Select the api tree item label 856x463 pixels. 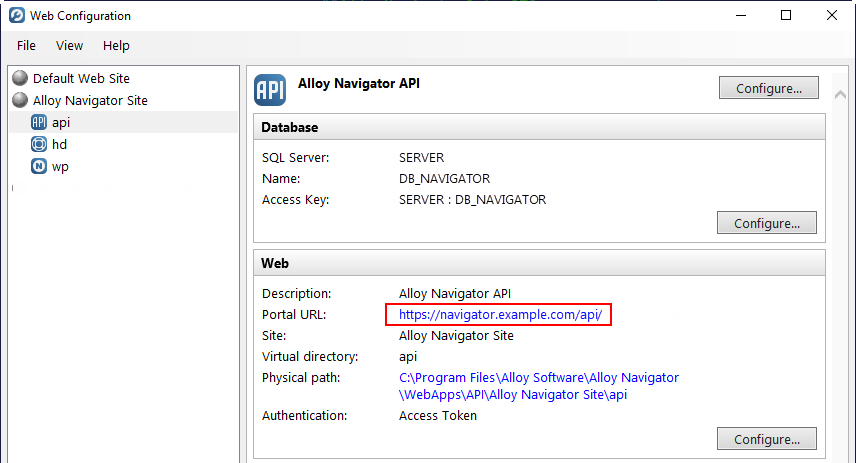click(x=61, y=122)
